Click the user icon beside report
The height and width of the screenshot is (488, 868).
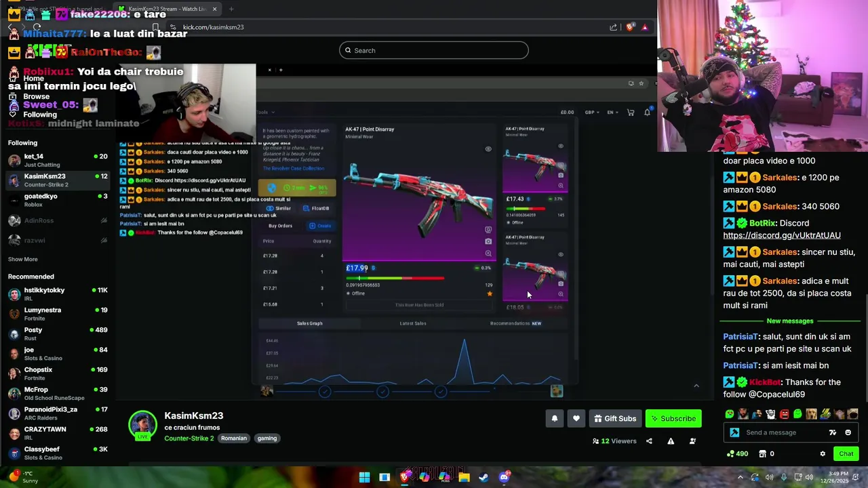(692, 441)
